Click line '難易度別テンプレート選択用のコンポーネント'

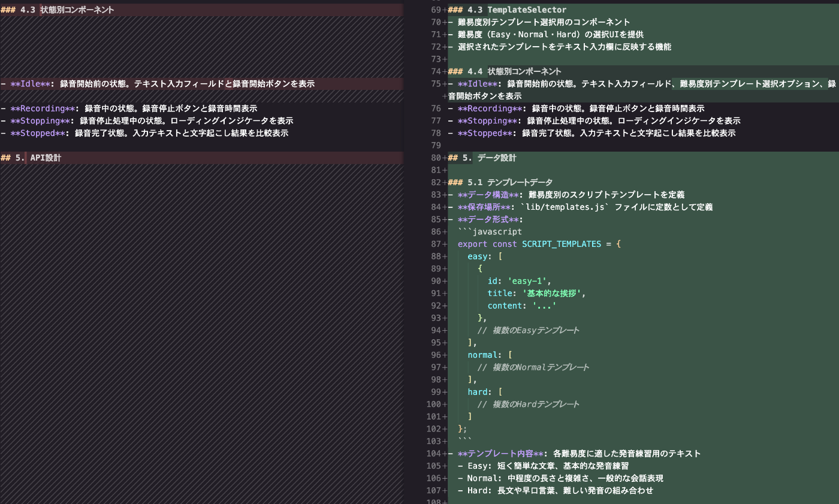(539, 22)
